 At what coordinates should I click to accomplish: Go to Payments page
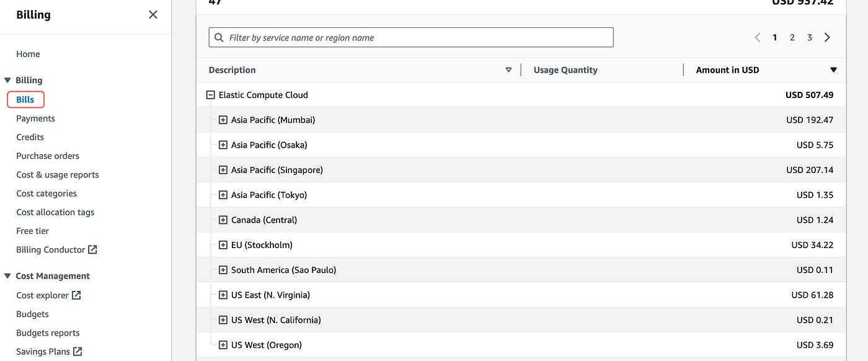click(x=35, y=118)
